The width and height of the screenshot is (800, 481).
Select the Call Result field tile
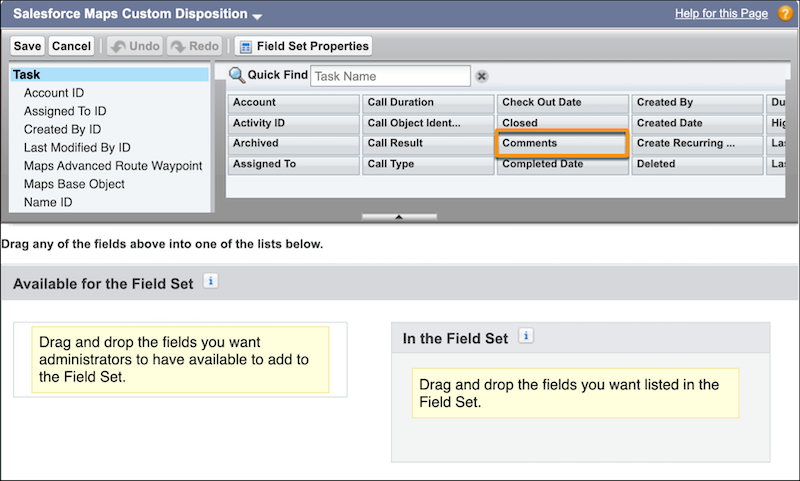pyautogui.click(x=428, y=144)
